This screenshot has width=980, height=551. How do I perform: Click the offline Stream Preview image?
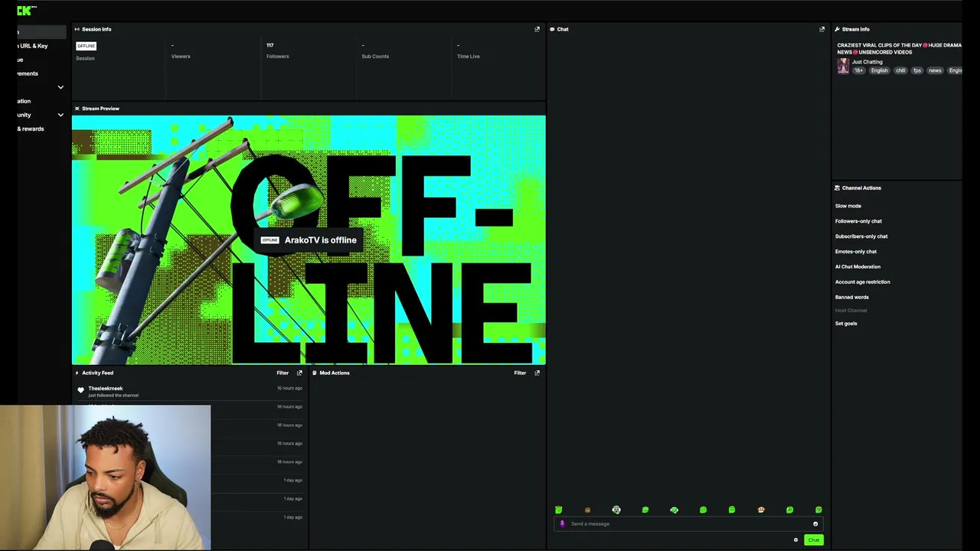point(309,240)
